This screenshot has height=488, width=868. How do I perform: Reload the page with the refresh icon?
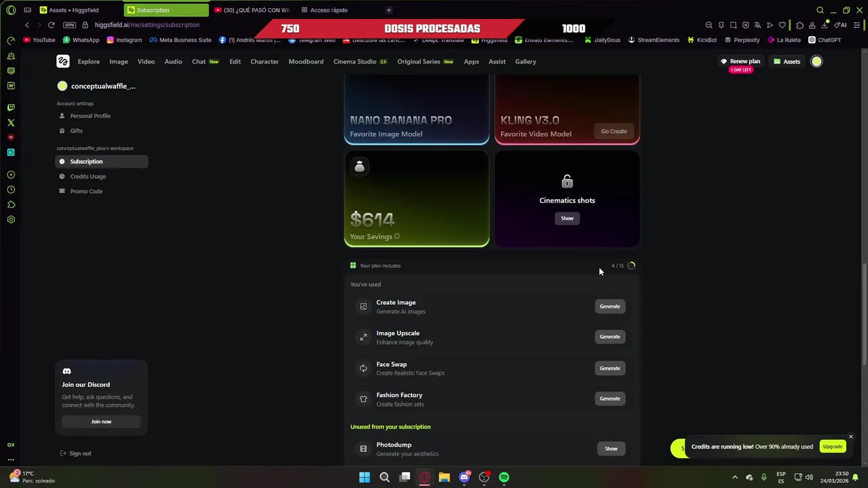51,25
